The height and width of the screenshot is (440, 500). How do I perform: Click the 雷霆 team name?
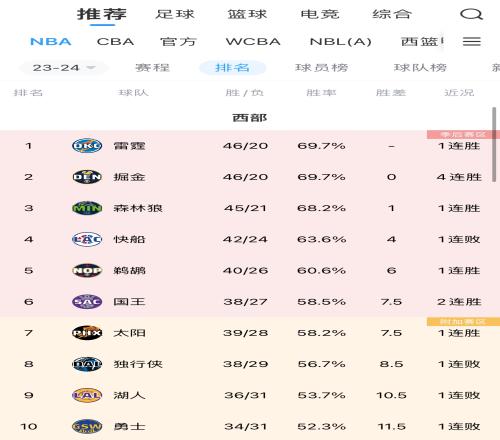(x=129, y=146)
